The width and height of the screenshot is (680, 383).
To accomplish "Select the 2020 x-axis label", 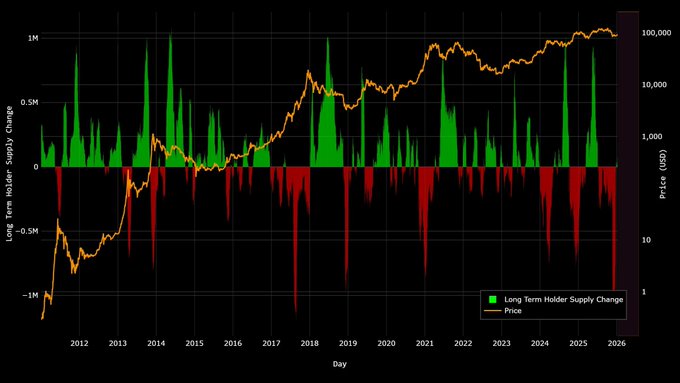I will [386, 343].
